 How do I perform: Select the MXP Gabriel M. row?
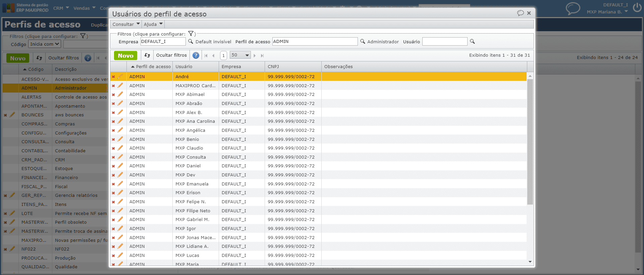click(318, 219)
